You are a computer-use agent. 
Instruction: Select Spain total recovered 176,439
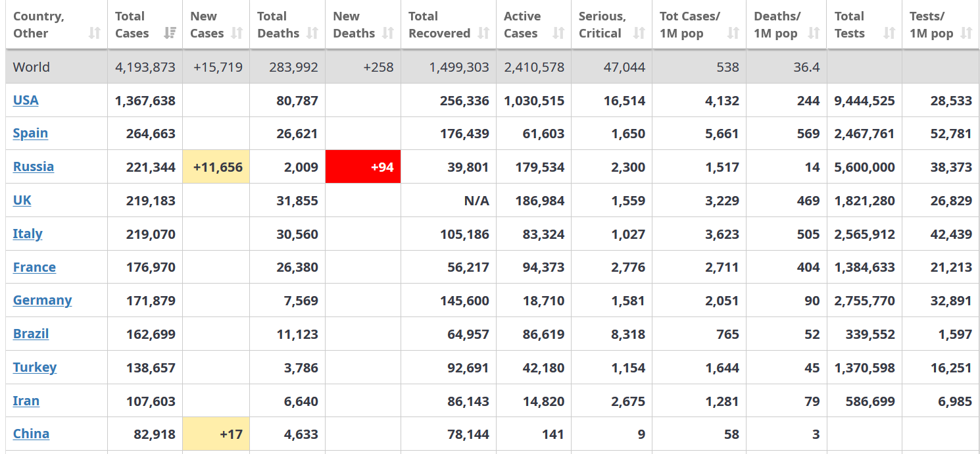tap(464, 134)
